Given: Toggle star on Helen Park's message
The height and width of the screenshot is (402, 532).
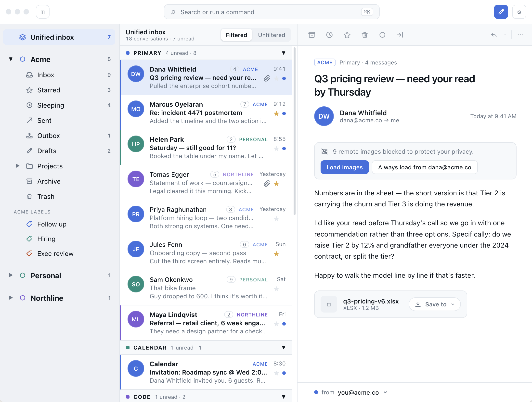Looking at the screenshot, I should pos(276,149).
